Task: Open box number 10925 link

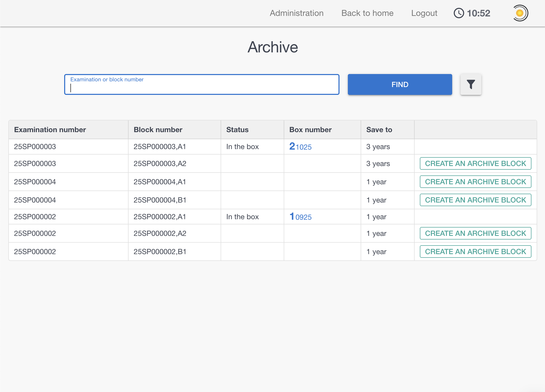Action: pyautogui.click(x=300, y=217)
